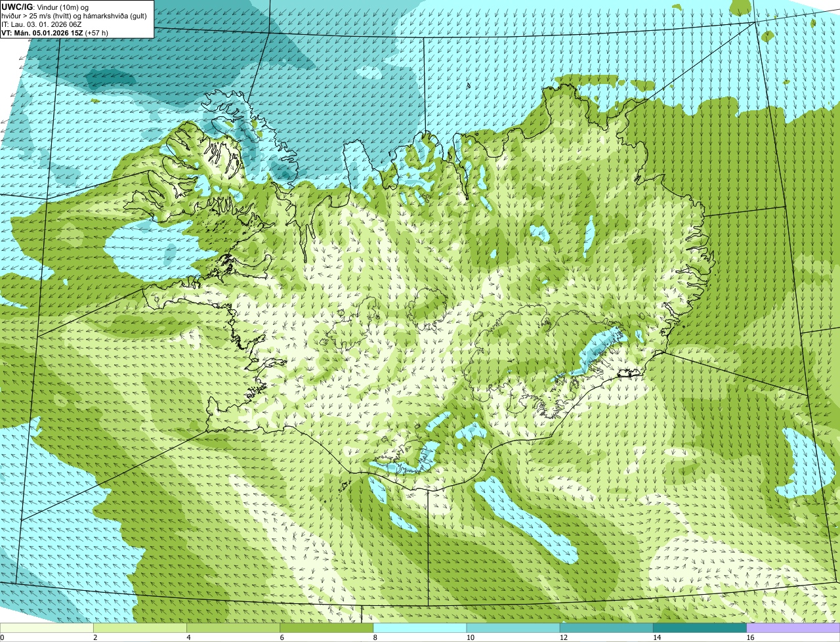Screen dimensions: 840x642
Task: Click the legend scale label '2'
Action: click(x=95, y=637)
